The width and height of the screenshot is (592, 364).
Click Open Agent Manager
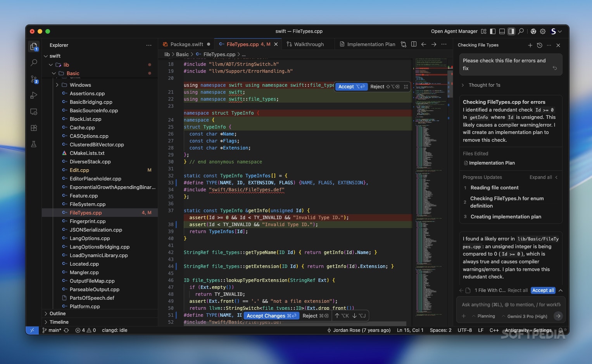(454, 31)
